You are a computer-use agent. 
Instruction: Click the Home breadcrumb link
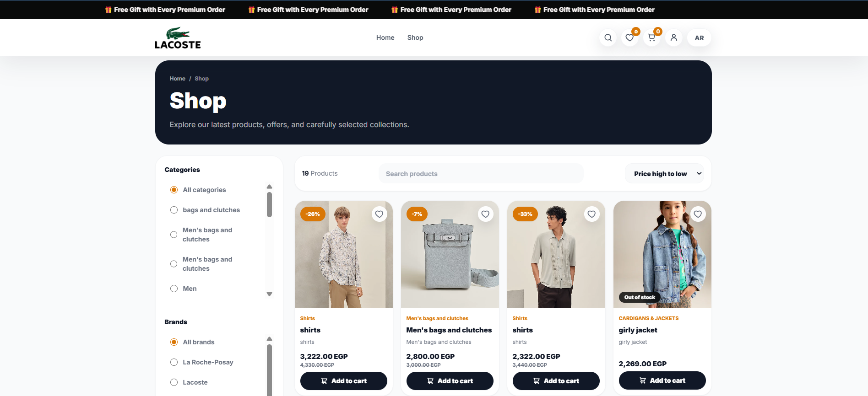pyautogui.click(x=177, y=79)
